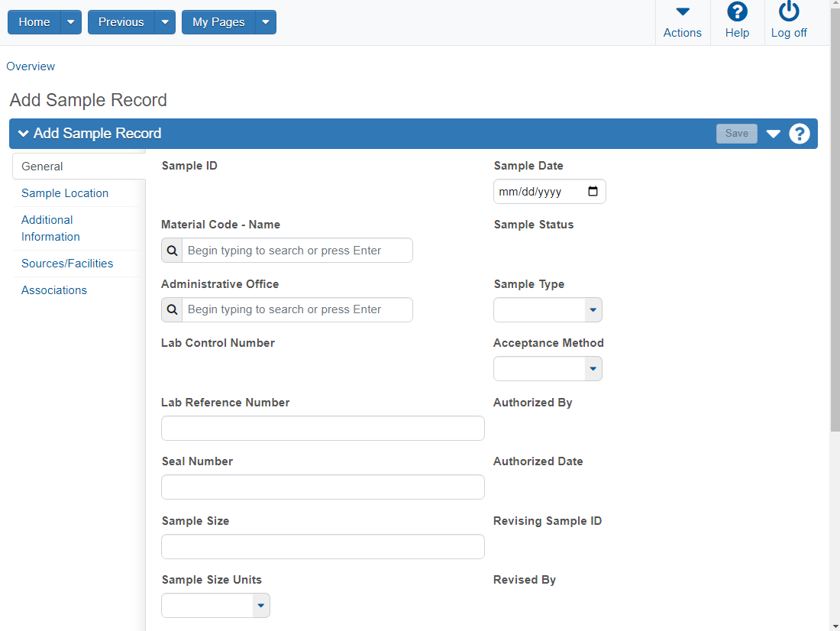This screenshot has width=840, height=631.
Task: Expand the Previous button dropdown arrow
Action: click(x=165, y=22)
